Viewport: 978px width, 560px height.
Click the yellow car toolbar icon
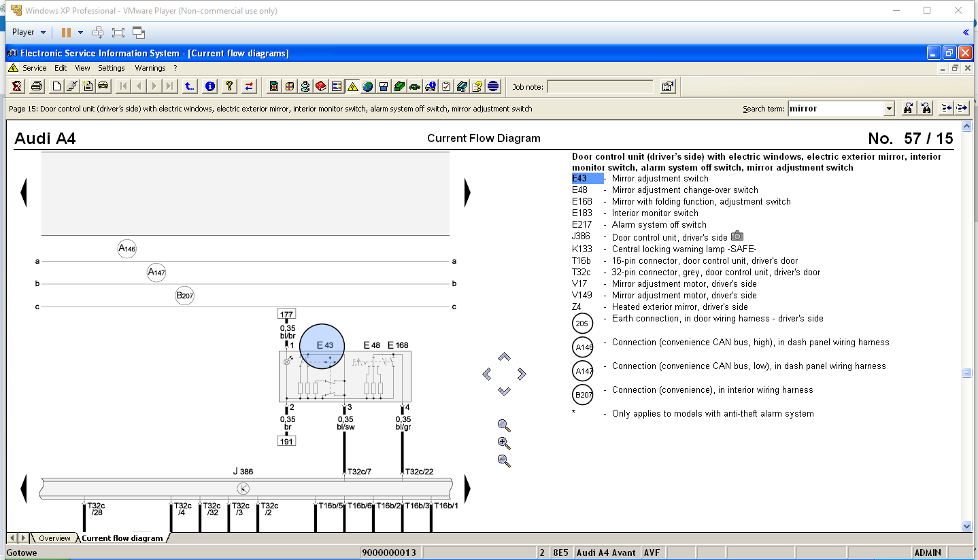[x=103, y=86]
